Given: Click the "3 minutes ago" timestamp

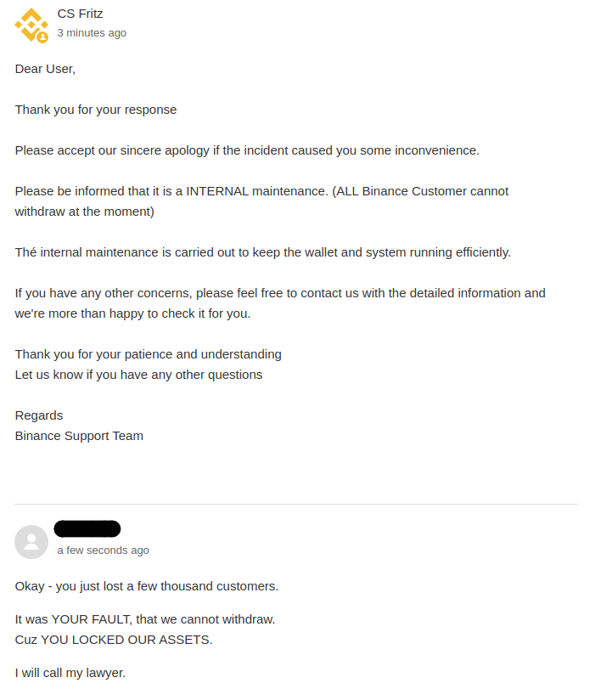Looking at the screenshot, I should (x=92, y=33).
